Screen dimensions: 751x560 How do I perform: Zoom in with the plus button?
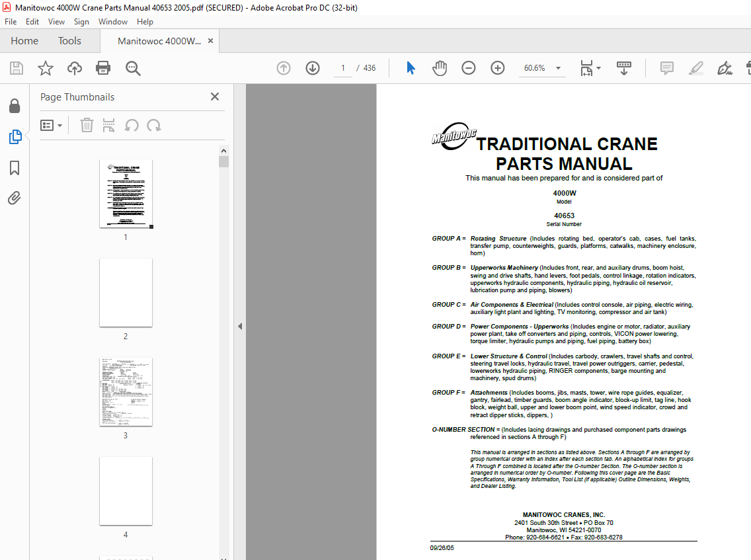click(x=498, y=68)
